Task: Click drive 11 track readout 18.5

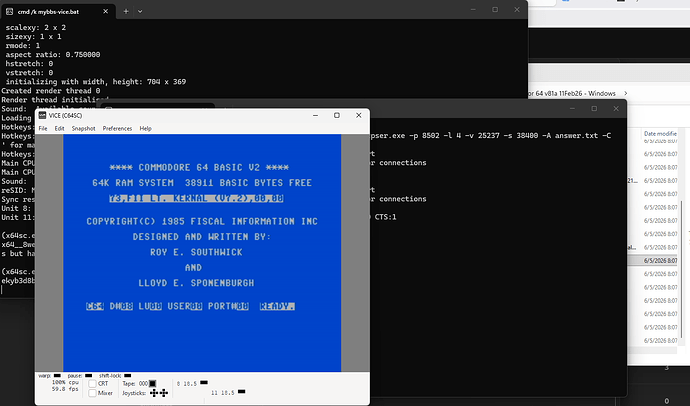Action: (228, 393)
